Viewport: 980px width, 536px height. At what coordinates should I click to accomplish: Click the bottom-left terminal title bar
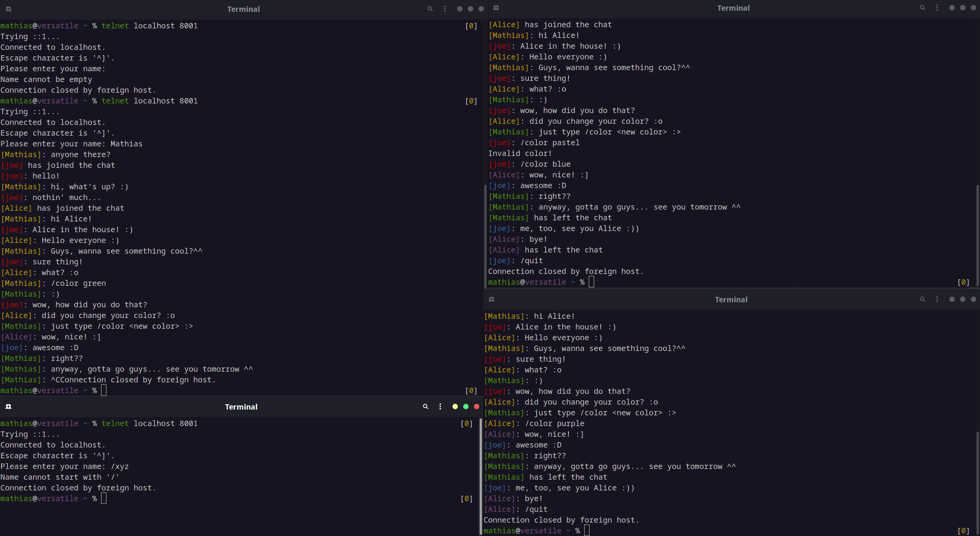pos(241,407)
